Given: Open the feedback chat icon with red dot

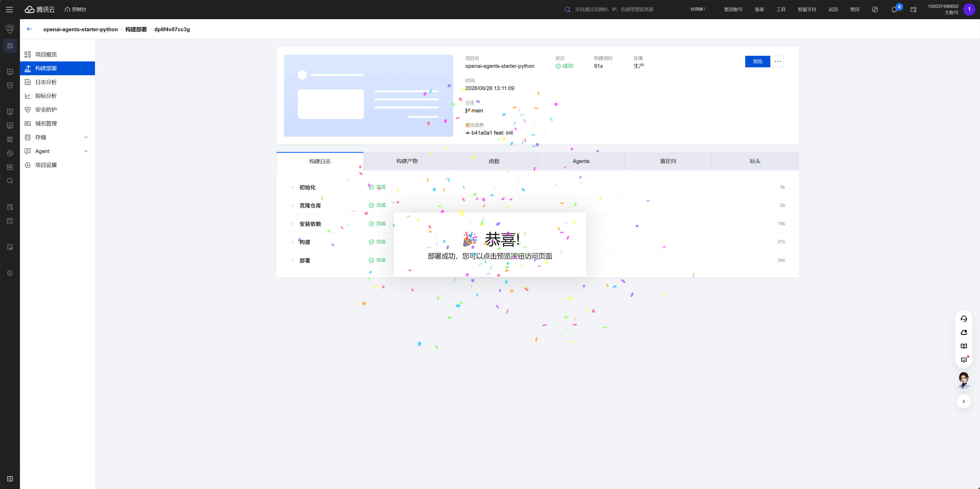Looking at the screenshot, I should tap(964, 360).
